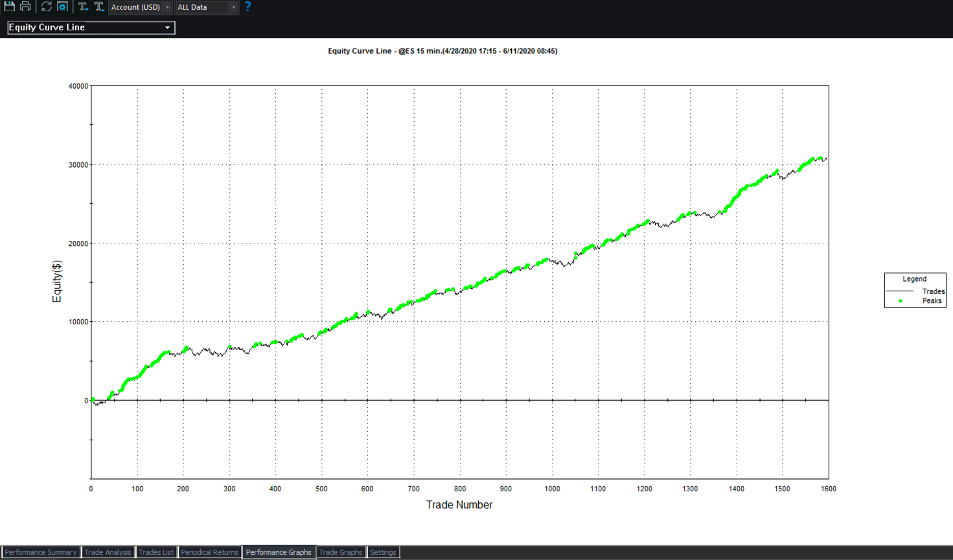Open the Settings tab
The height and width of the screenshot is (560, 953).
click(x=383, y=552)
